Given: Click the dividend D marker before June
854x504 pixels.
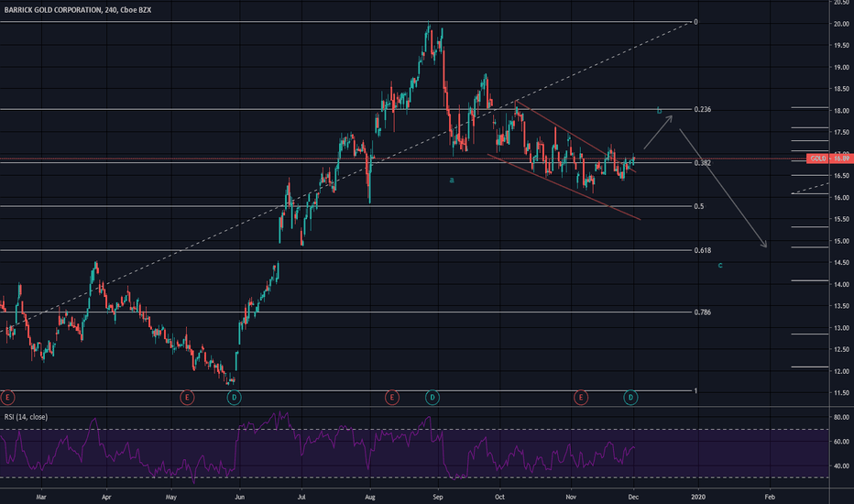Looking at the screenshot, I should click(234, 397).
